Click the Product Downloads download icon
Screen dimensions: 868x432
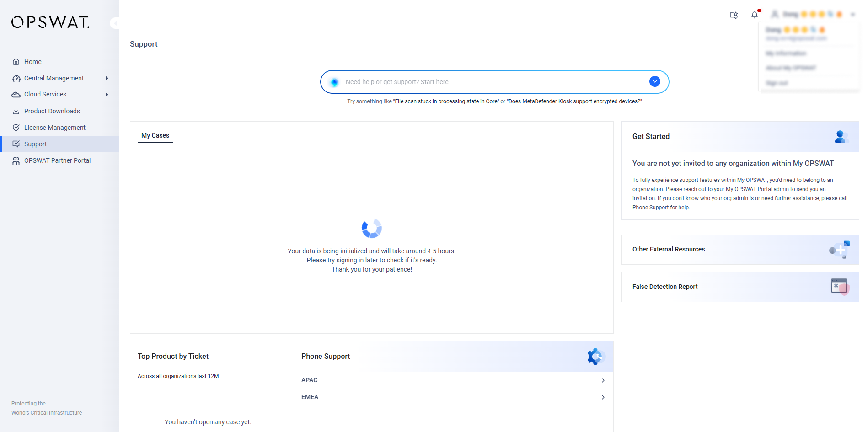[x=16, y=111]
